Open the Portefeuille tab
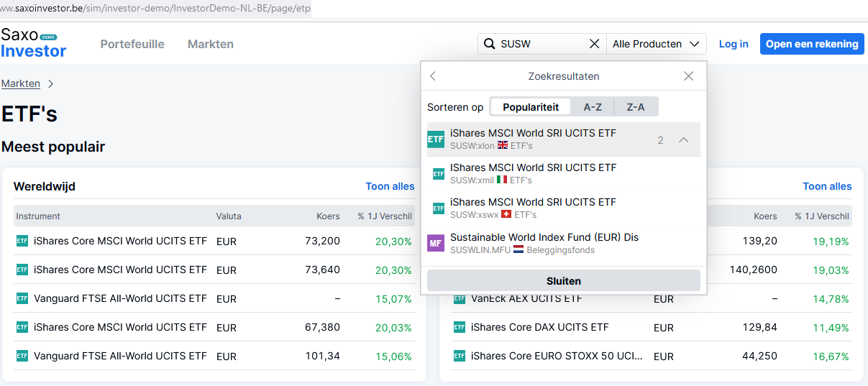The height and width of the screenshot is (386, 868). coord(132,44)
